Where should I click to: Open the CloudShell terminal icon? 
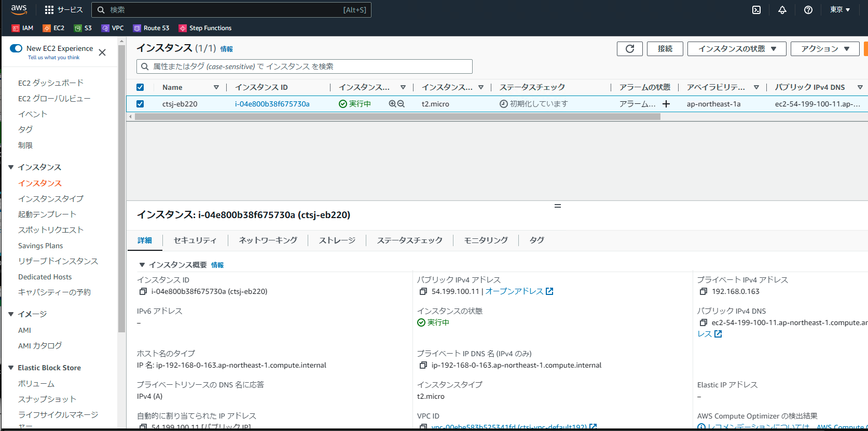[x=756, y=10]
